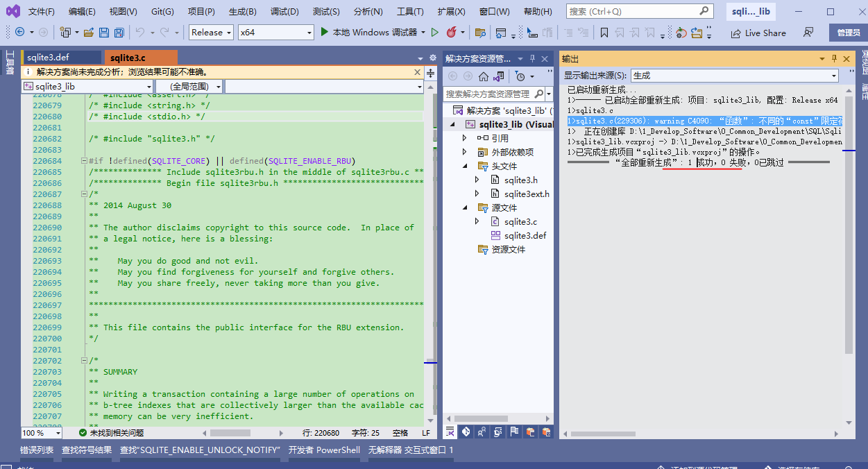Viewport: 868px width, 469px height.
Task: Open the x64 platform dropdown
Action: tap(275, 33)
